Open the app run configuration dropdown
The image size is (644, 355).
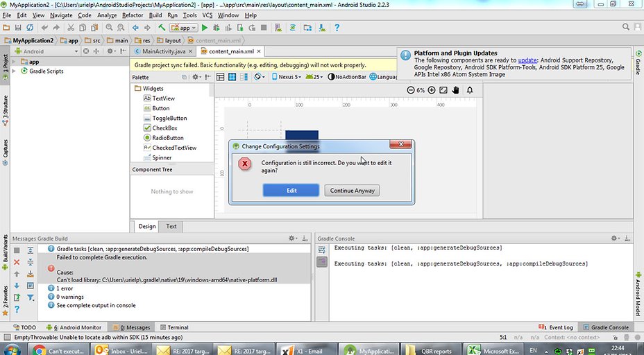point(184,28)
